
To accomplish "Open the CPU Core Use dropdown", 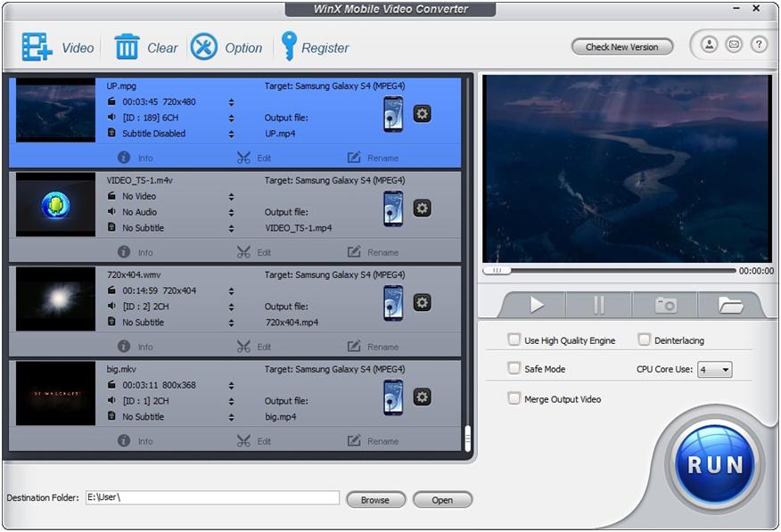I will pos(715,369).
